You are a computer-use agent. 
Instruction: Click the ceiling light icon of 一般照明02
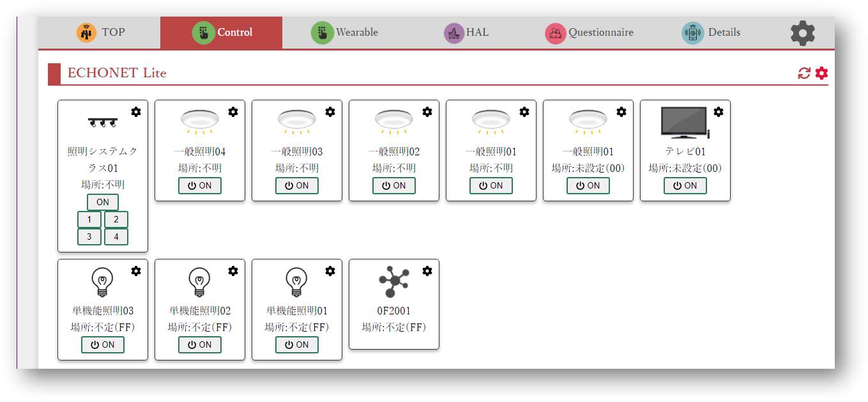[x=394, y=121]
